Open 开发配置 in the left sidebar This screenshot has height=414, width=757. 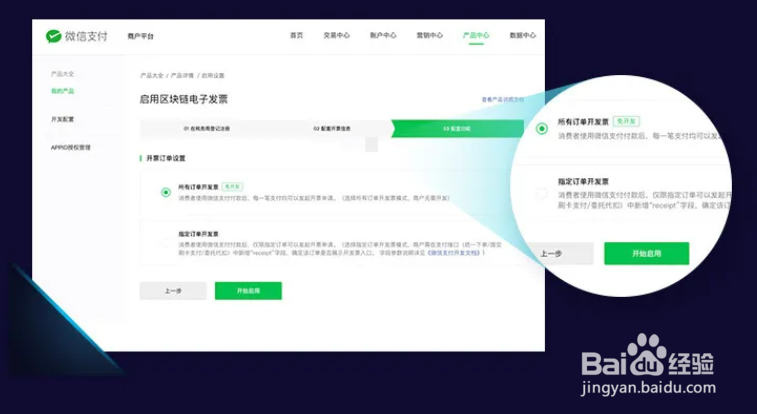62,119
